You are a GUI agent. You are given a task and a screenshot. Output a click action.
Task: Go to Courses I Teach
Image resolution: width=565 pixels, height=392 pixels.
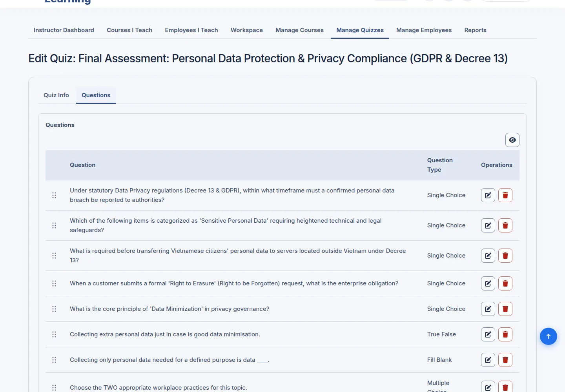pos(129,30)
